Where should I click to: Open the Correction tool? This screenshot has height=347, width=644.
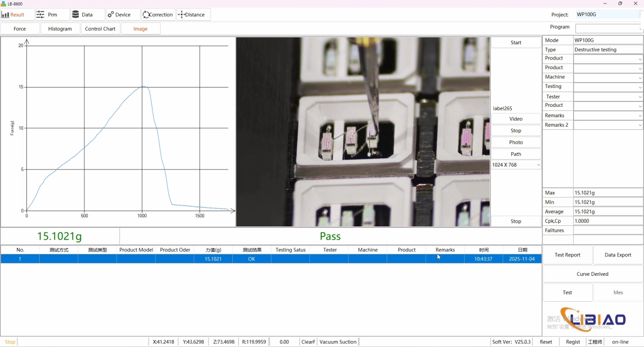coord(159,15)
